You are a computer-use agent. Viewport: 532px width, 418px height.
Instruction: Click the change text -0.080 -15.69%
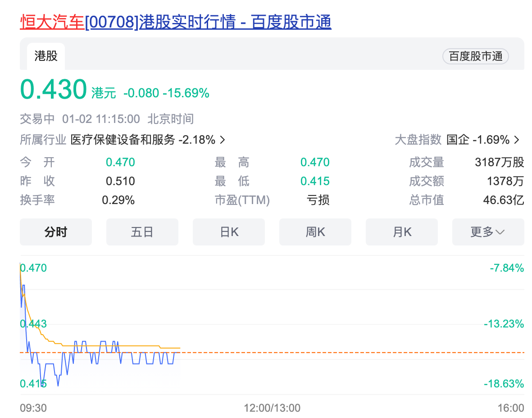pyautogui.click(x=166, y=93)
